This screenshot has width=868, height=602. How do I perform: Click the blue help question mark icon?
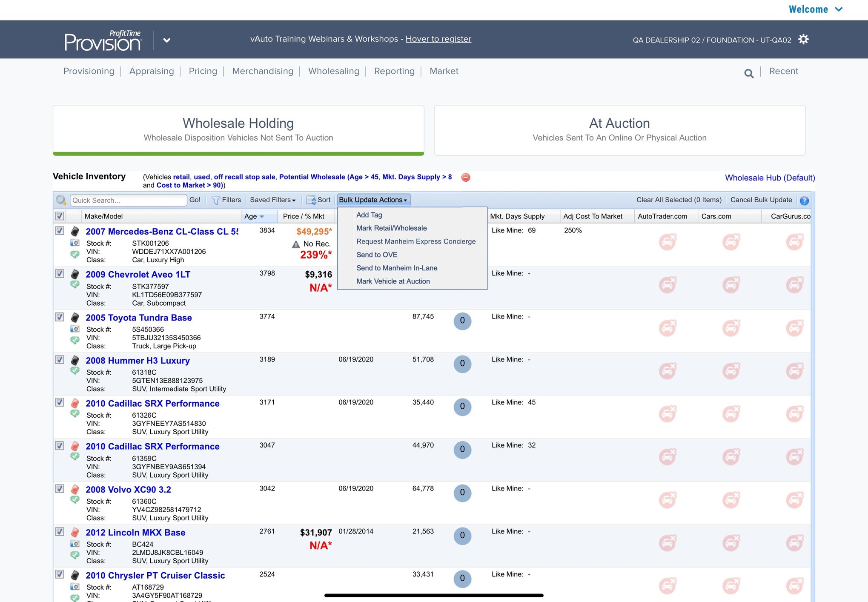[x=804, y=201]
